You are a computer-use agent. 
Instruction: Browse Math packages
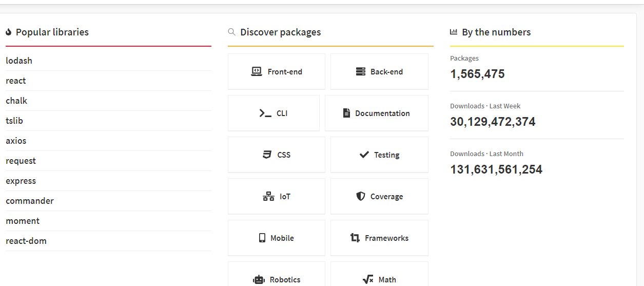[379, 274]
